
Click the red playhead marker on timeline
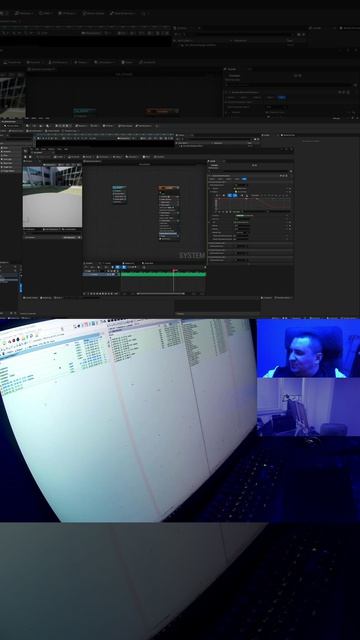point(174,270)
